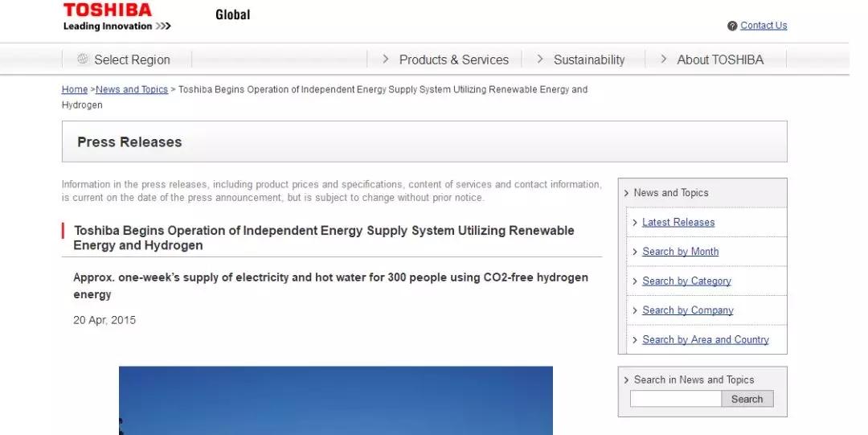868x435 pixels.
Task: Click the chevron icon before About TOSHIBA
Action: pyautogui.click(x=664, y=59)
